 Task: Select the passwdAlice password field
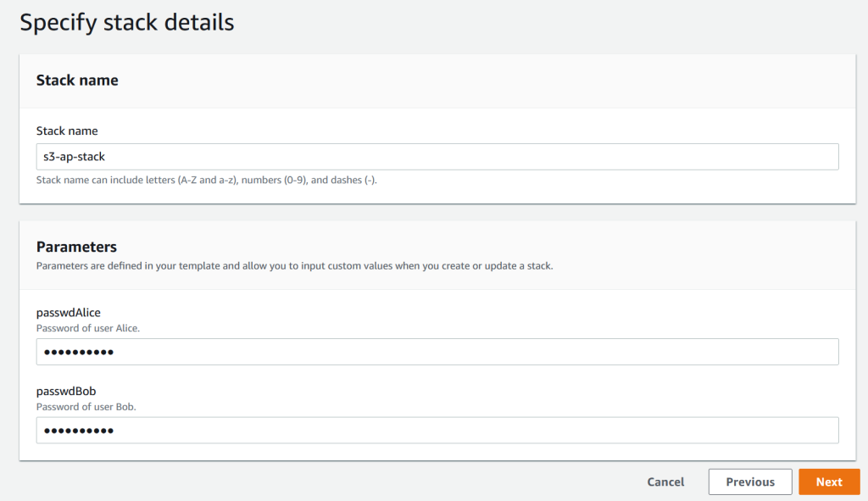pos(437,351)
